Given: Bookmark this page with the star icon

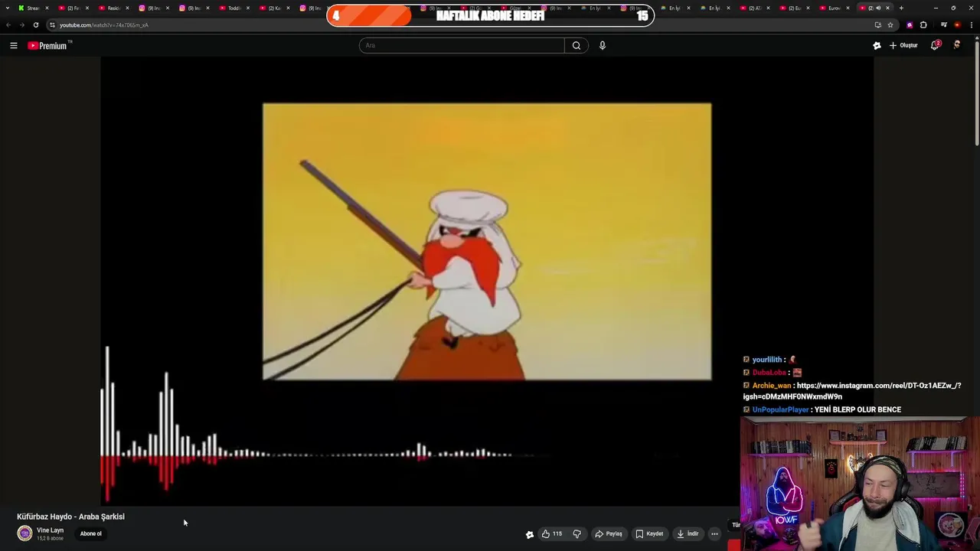Looking at the screenshot, I should click(x=890, y=24).
